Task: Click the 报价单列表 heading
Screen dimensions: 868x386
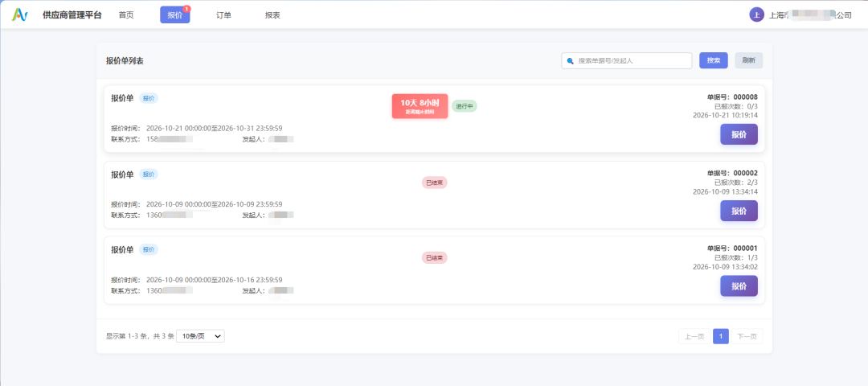Action: (x=125, y=61)
